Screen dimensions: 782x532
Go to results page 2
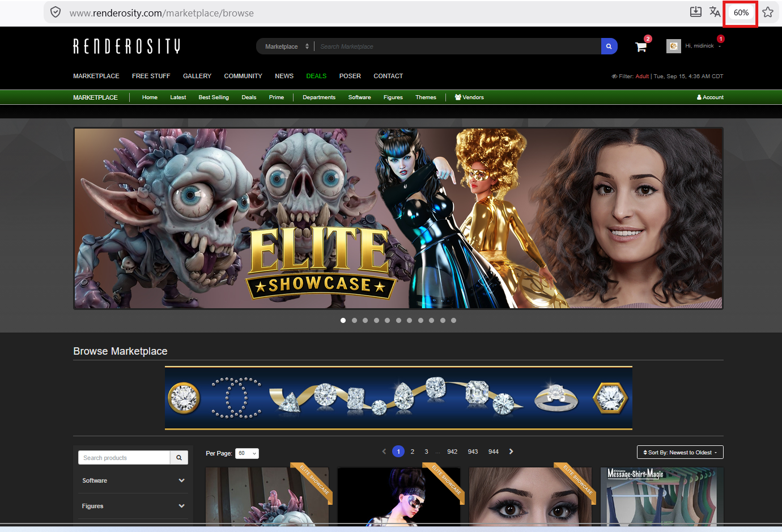point(413,452)
